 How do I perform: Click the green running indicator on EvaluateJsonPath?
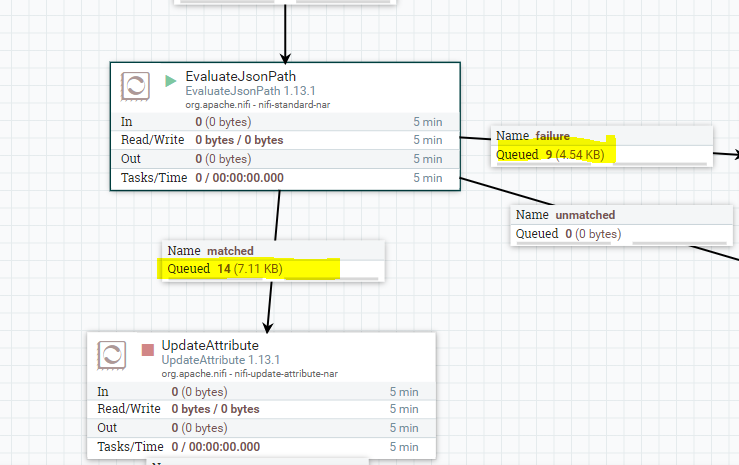171,81
